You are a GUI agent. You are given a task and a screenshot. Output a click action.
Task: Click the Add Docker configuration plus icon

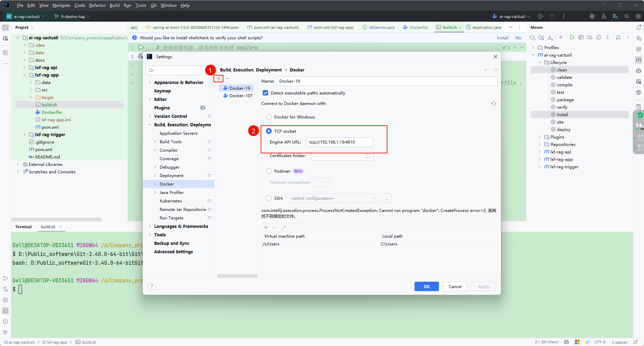coord(219,79)
